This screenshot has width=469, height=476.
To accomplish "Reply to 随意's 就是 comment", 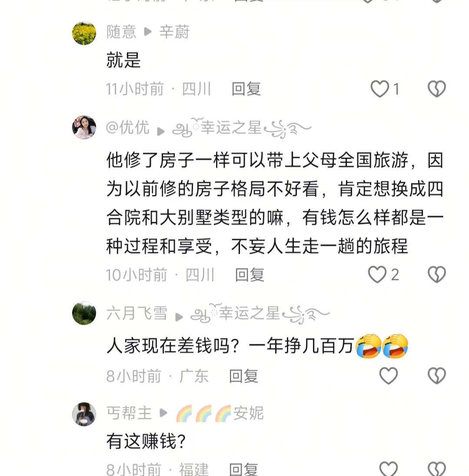I will pos(246,89).
